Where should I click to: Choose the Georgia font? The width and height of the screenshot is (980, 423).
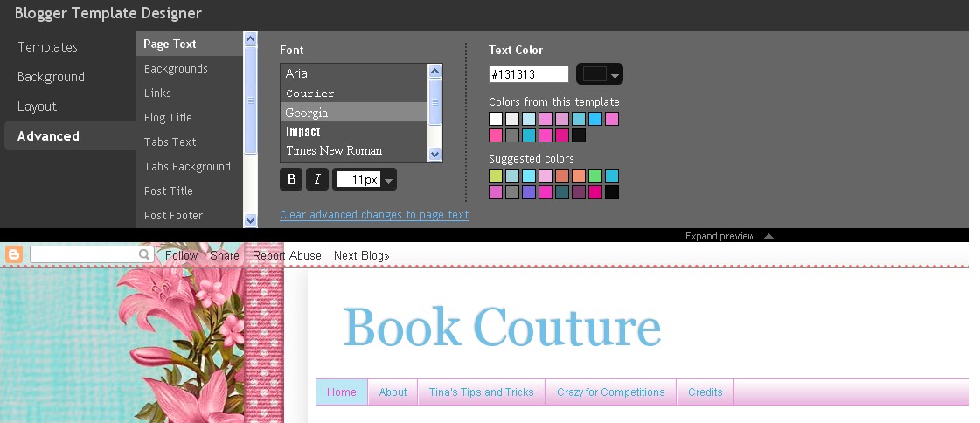pyautogui.click(x=354, y=113)
